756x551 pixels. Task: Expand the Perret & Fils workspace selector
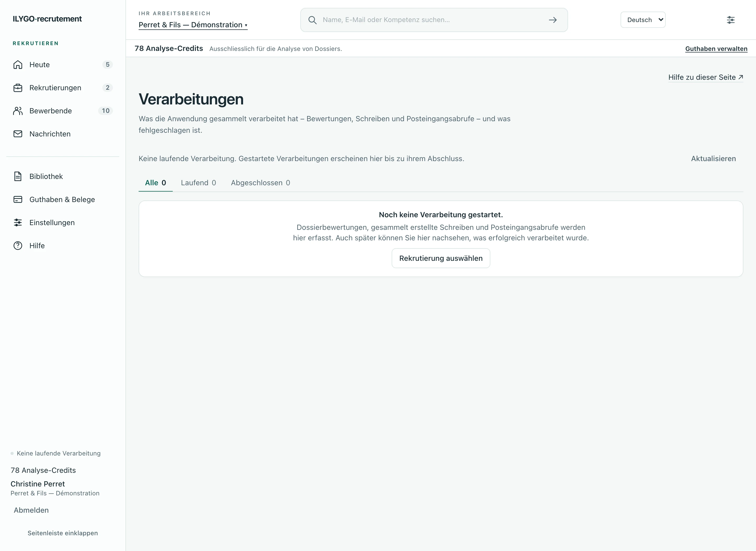tap(193, 25)
